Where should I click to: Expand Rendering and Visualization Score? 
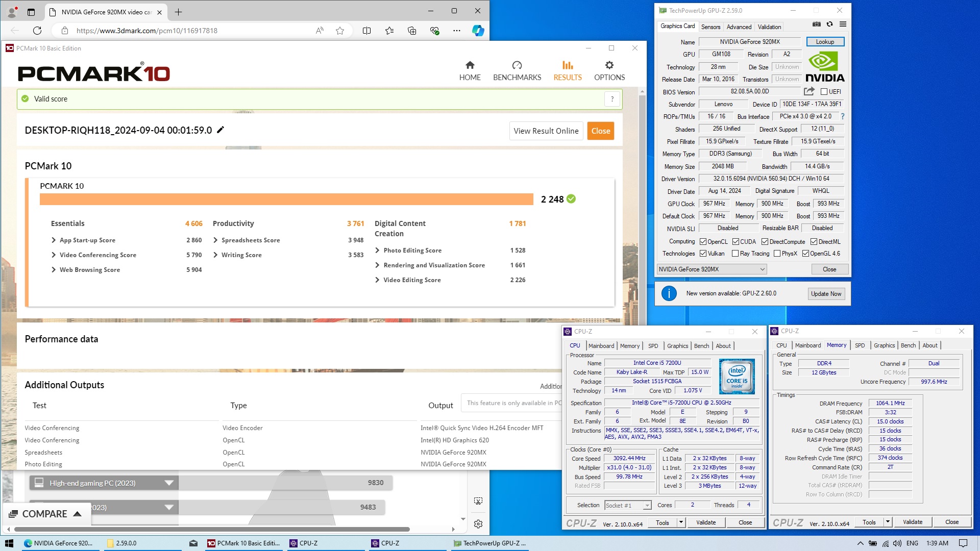click(377, 265)
